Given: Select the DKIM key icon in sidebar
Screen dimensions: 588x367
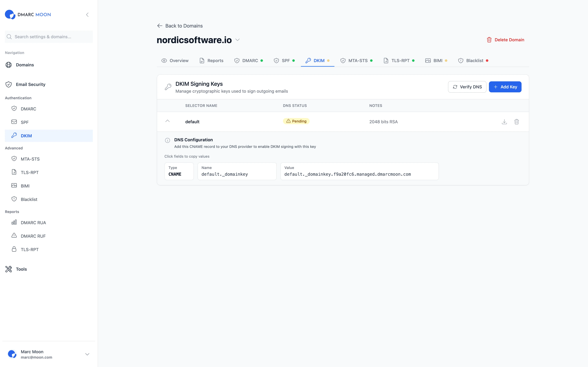Looking at the screenshot, I should click(14, 135).
